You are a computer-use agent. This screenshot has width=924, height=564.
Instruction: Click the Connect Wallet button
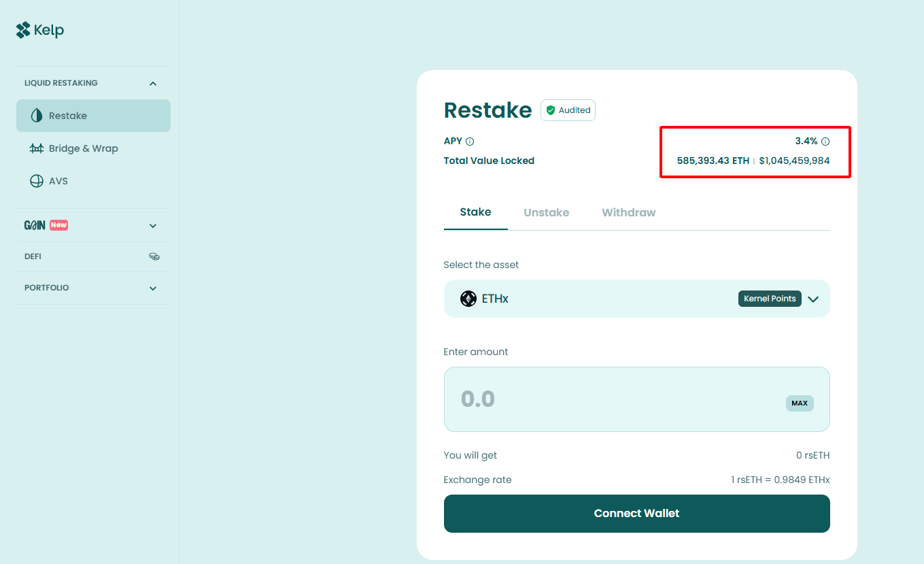click(637, 514)
